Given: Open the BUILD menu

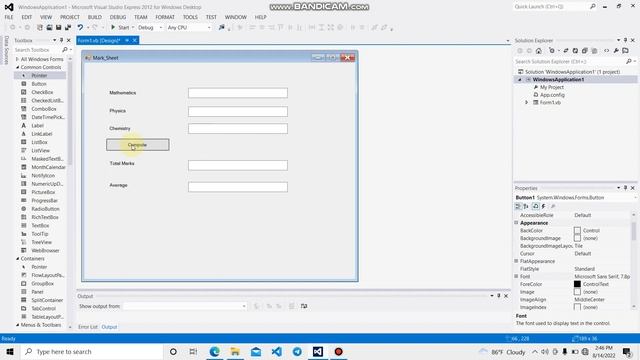Looking at the screenshot, I should coord(95,17).
